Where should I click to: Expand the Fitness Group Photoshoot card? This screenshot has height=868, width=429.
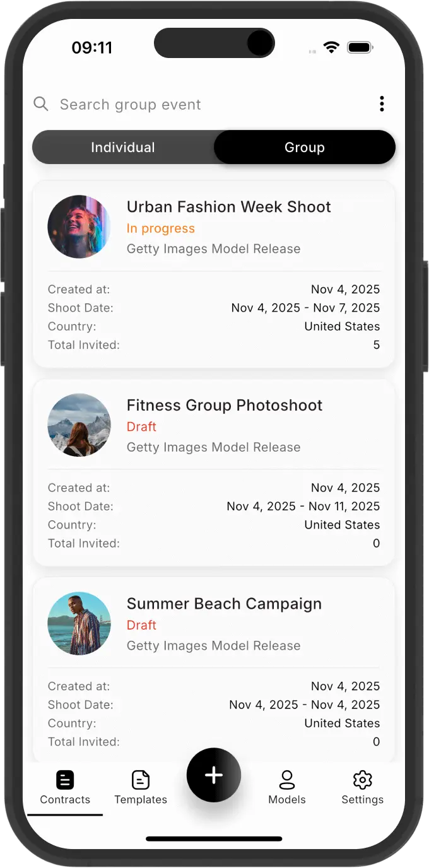(x=225, y=405)
